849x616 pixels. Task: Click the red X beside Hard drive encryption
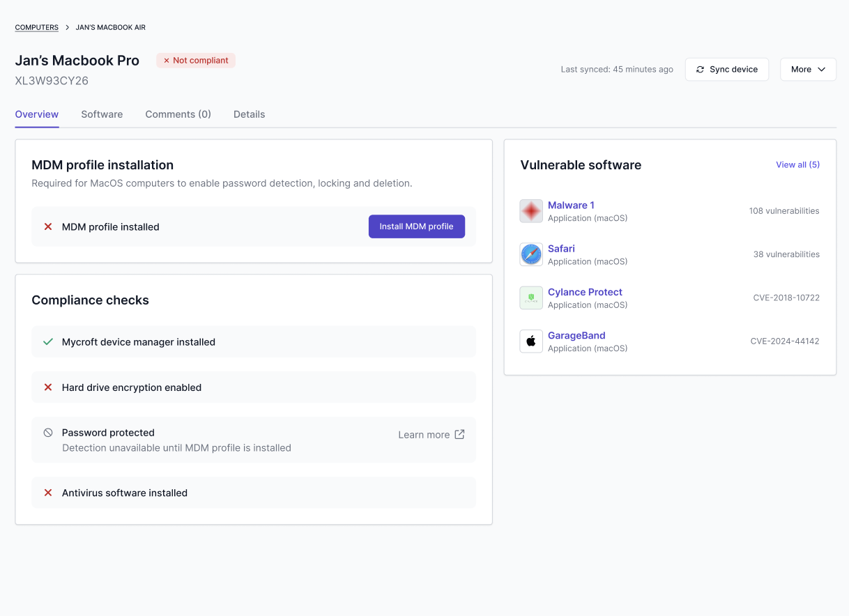coord(48,387)
